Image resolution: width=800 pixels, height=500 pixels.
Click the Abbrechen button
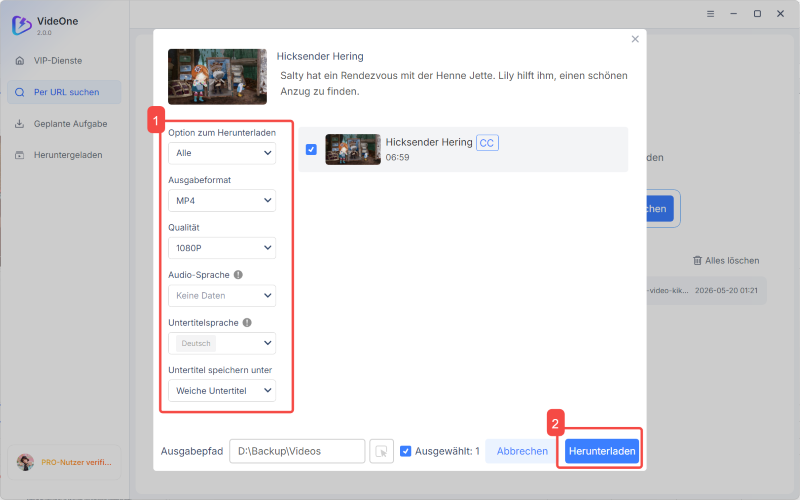click(x=522, y=451)
